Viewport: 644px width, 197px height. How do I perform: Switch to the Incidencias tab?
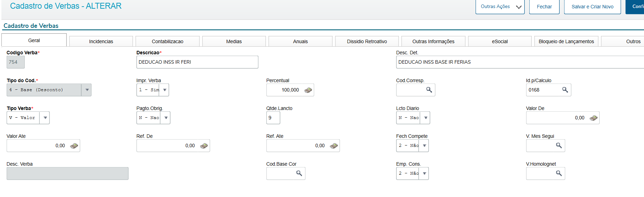(101, 41)
